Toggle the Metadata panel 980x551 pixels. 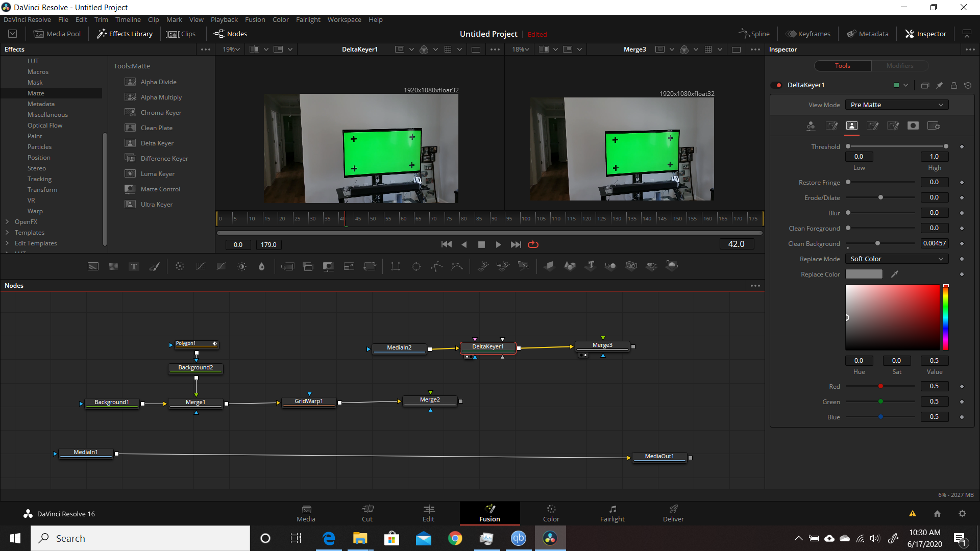point(868,34)
